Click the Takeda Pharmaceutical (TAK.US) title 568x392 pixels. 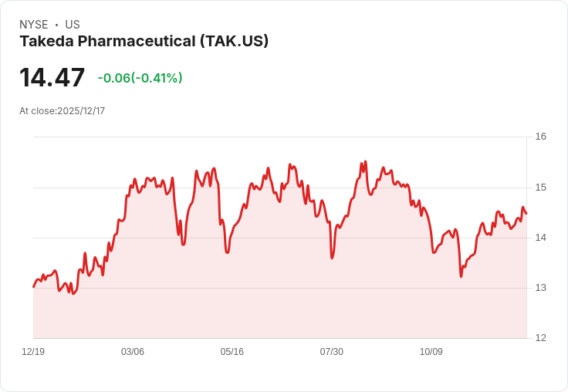coord(144,41)
